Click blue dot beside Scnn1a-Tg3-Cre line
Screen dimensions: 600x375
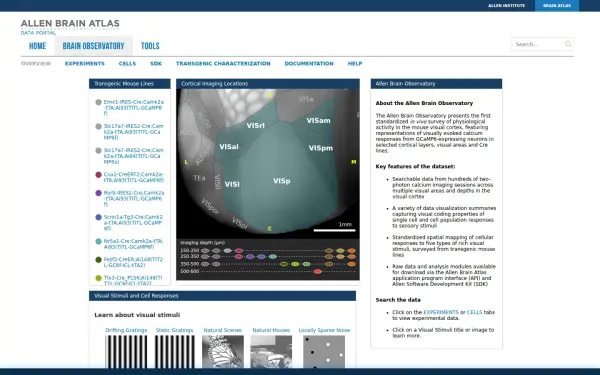coord(98,217)
